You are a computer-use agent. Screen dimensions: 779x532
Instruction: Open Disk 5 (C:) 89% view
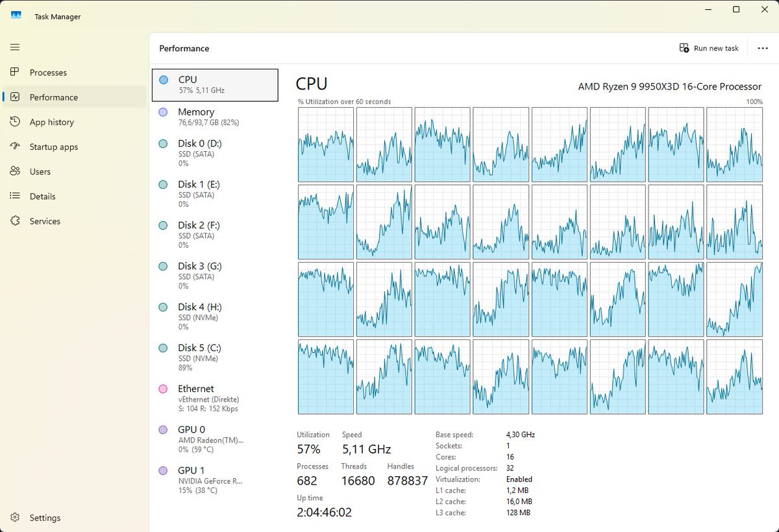215,357
